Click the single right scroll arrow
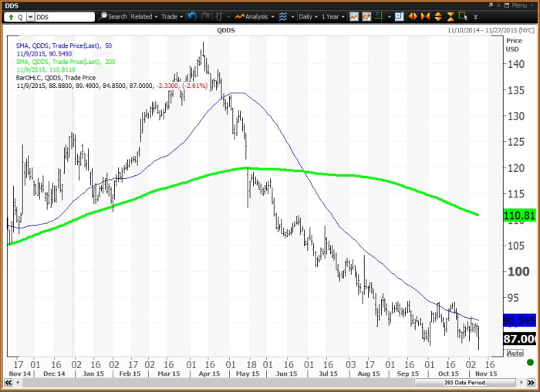Viewport: 540px width, 392px height. coord(521,383)
